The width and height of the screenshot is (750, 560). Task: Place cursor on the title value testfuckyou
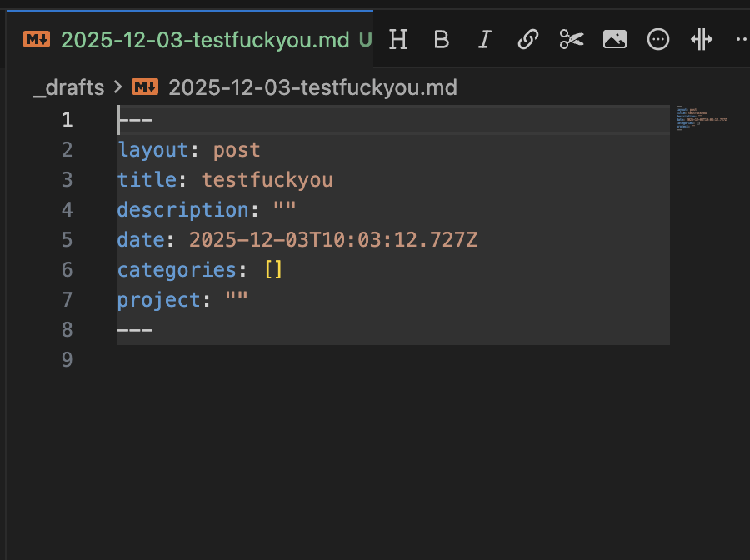(267, 180)
